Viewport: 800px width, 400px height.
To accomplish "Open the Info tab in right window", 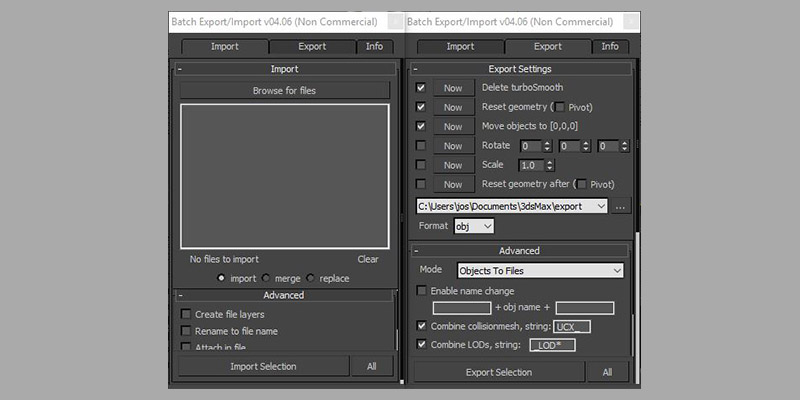I will click(610, 46).
